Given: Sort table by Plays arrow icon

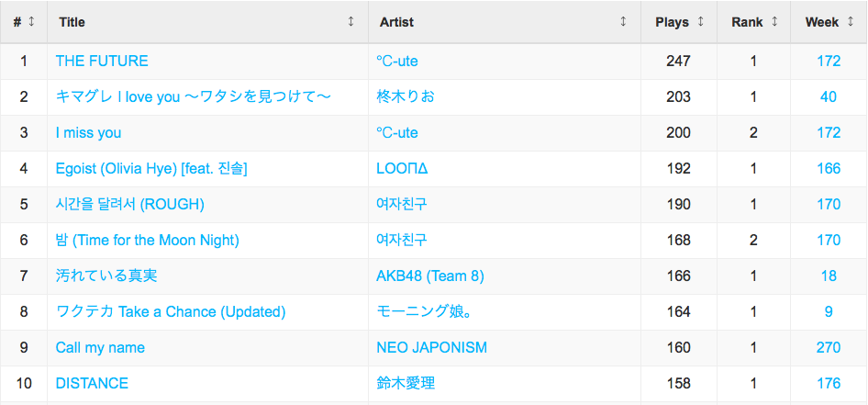Looking at the screenshot, I should coord(701,22).
